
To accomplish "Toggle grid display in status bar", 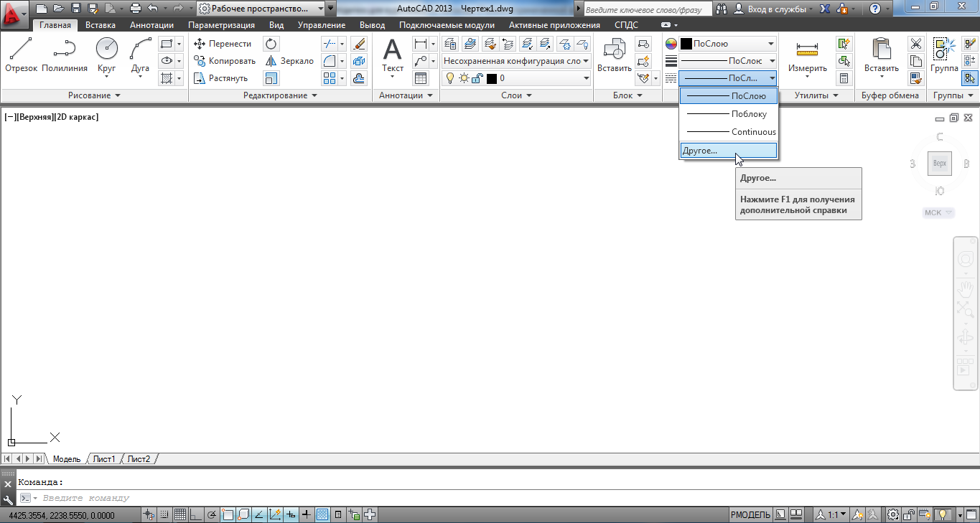I will click(x=180, y=514).
